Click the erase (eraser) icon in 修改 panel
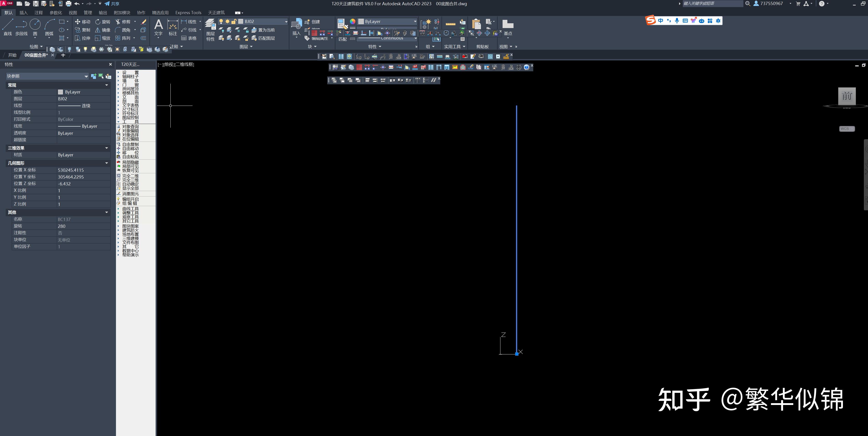This screenshot has height=436, width=868. point(144,22)
